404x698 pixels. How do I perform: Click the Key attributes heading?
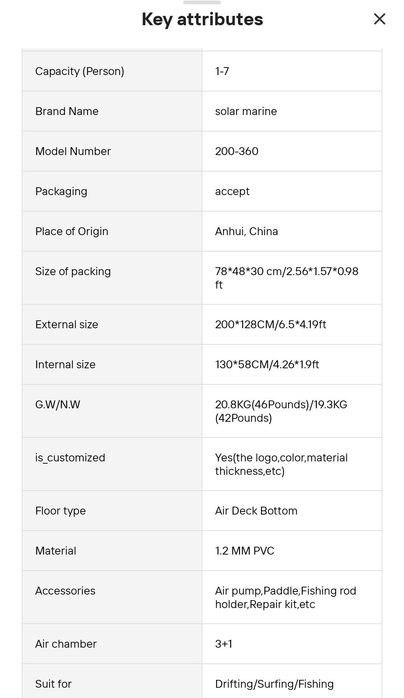[202, 19]
